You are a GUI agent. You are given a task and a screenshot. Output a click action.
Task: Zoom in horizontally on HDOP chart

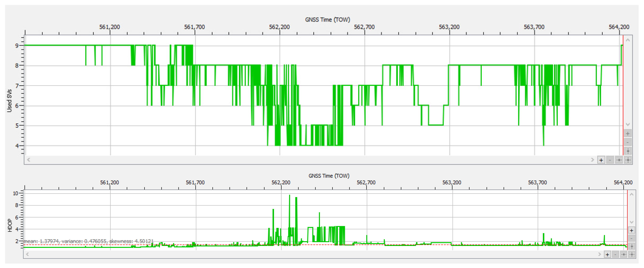(x=607, y=255)
